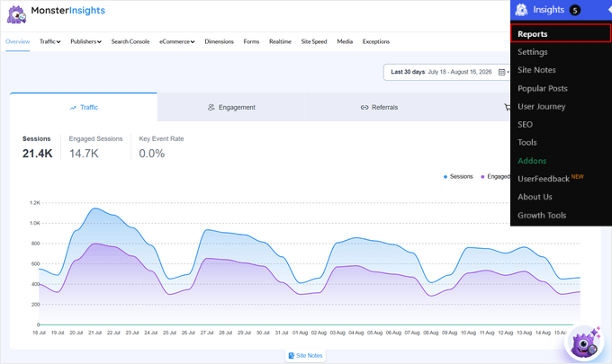The height and width of the screenshot is (364, 612).
Task: Open the Last 30 days date picker
Action: 446,72
